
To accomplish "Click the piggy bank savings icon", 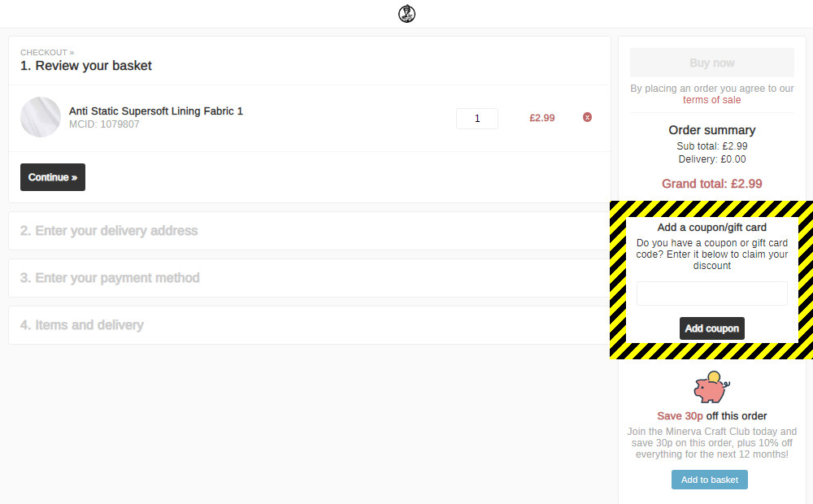I will pyautogui.click(x=712, y=387).
